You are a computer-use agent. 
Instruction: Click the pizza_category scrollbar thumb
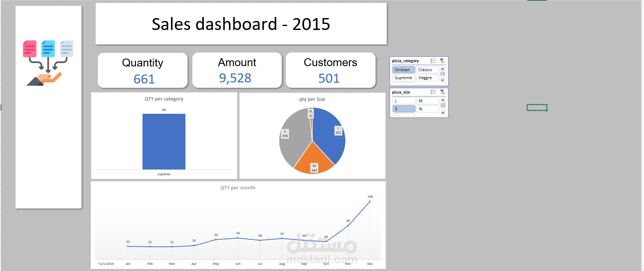(443, 74)
